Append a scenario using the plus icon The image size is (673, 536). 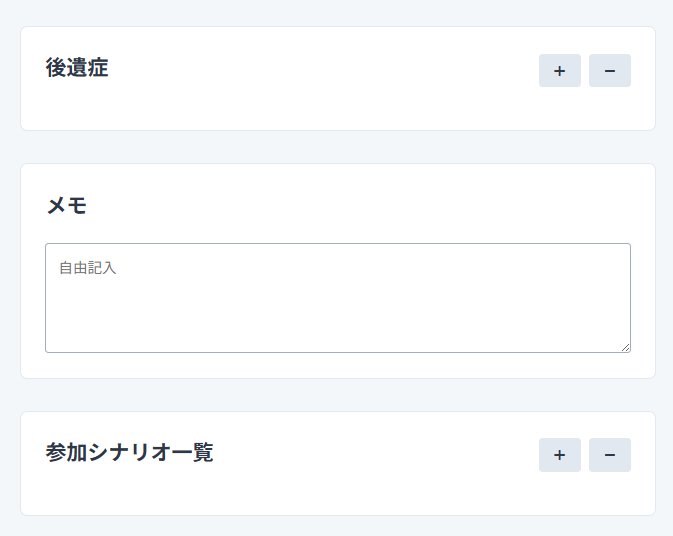tap(559, 455)
